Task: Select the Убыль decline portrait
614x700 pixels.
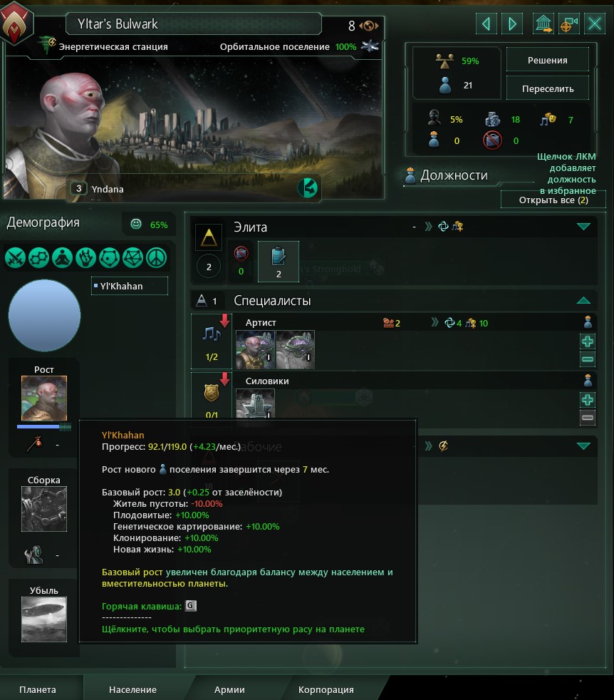Action: click(43, 619)
